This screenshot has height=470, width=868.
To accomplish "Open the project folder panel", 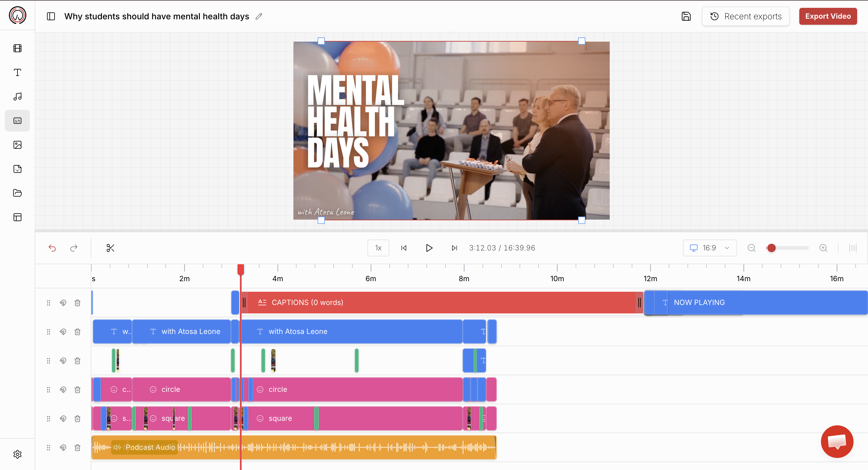I will tap(17, 193).
